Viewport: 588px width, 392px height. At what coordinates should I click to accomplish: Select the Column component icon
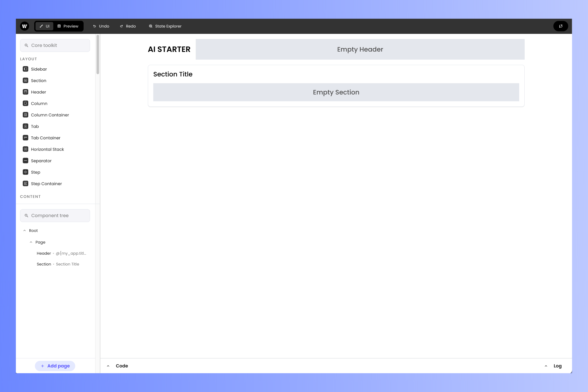(x=25, y=103)
